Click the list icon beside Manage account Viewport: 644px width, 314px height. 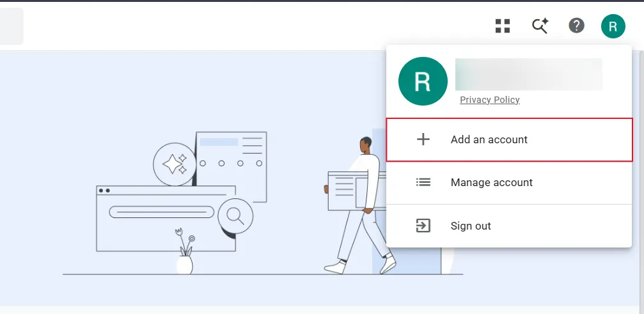[x=423, y=182]
